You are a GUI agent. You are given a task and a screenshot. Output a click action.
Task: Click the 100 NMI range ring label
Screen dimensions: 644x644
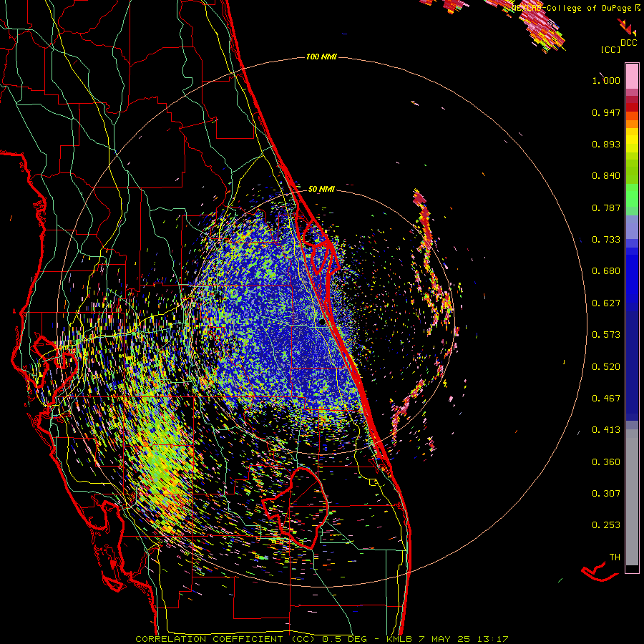click(321, 57)
